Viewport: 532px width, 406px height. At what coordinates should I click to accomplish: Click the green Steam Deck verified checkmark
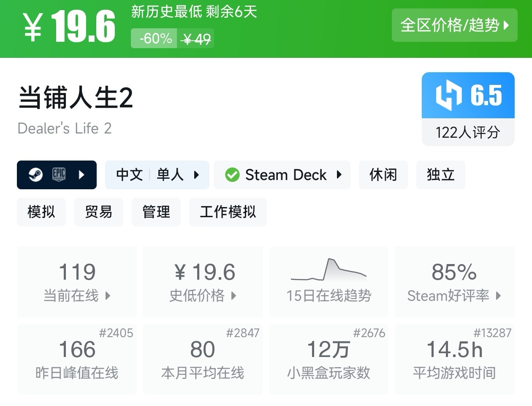(232, 174)
